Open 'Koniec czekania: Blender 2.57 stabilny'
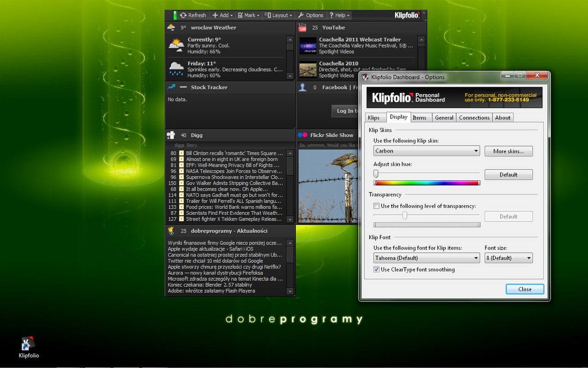 [209, 285]
